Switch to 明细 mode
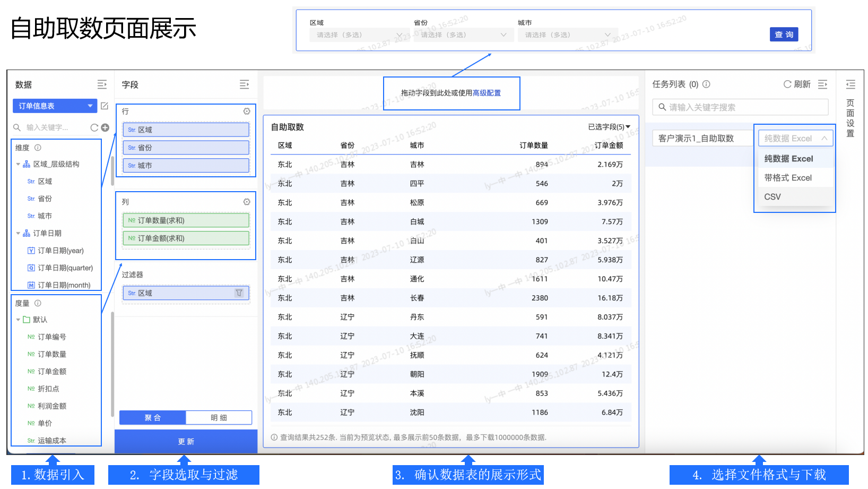 pyautogui.click(x=219, y=418)
